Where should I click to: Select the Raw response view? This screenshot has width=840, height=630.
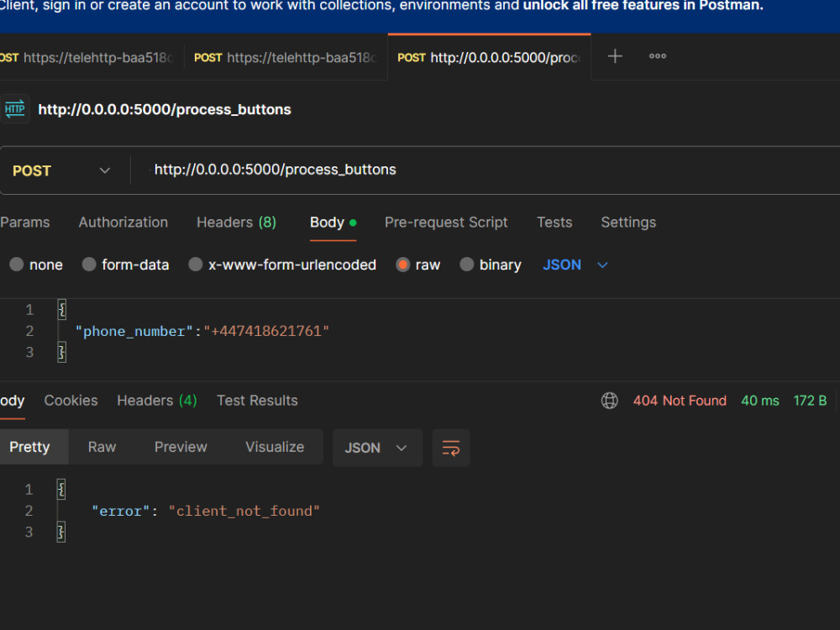tap(102, 448)
